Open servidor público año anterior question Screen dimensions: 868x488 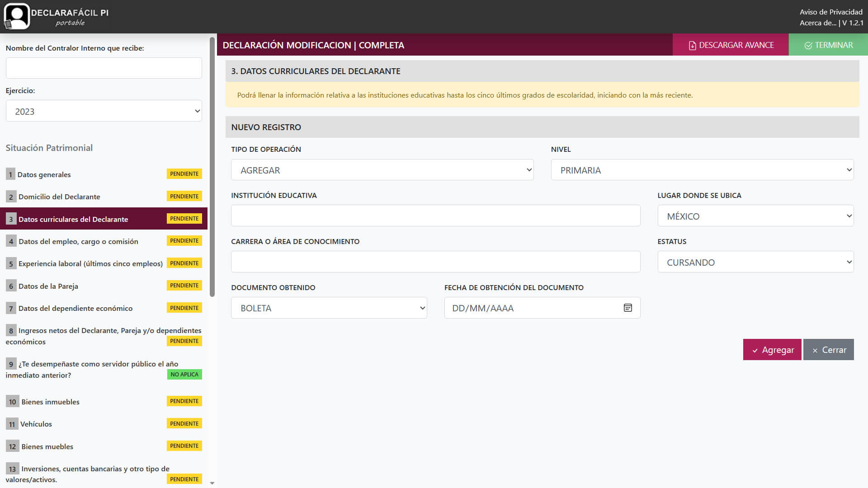[x=104, y=369]
